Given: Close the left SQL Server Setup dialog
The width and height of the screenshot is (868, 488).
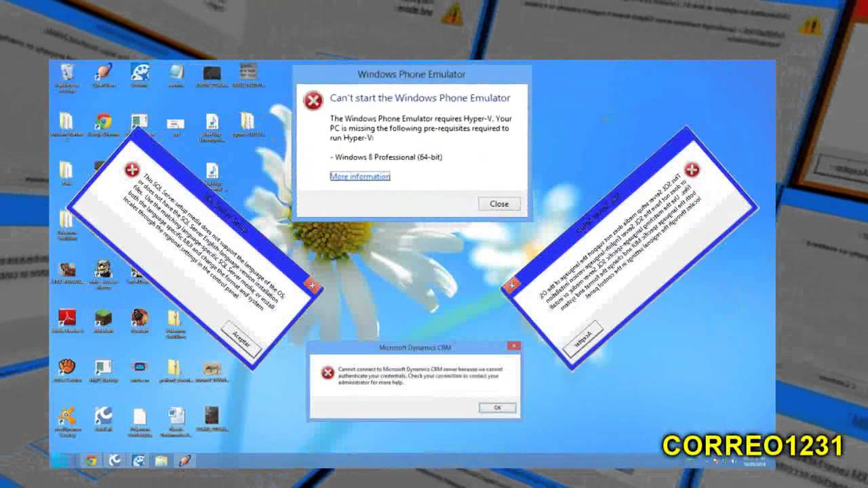Looking at the screenshot, I should click(x=313, y=285).
